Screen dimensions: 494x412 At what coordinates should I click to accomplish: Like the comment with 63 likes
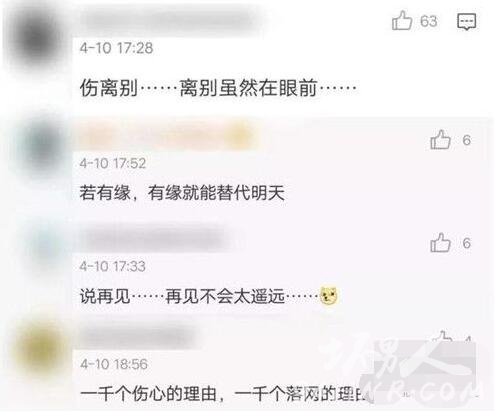[x=402, y=21]
